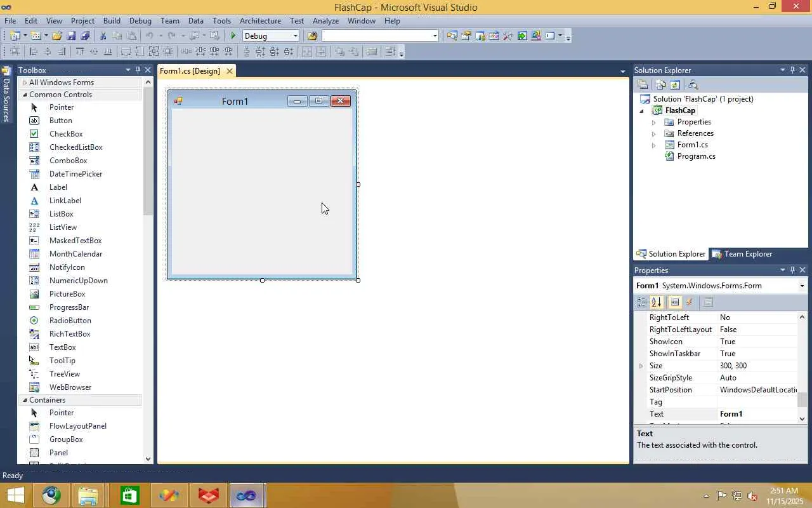The height and width of the screenshot is (508, 812).
Task: Toggle Categorized view in Properties panel
Action: [642, 303]
